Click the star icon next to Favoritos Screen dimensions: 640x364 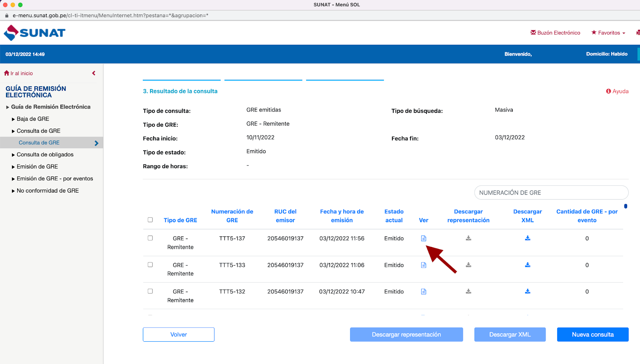(594, 32)
